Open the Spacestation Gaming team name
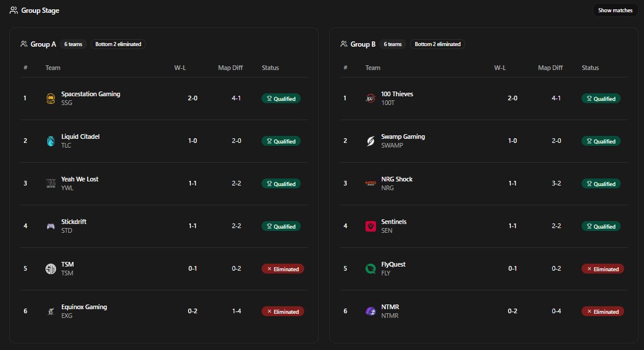This screenshot has width=644, height=350. click(x=90, y=94)
